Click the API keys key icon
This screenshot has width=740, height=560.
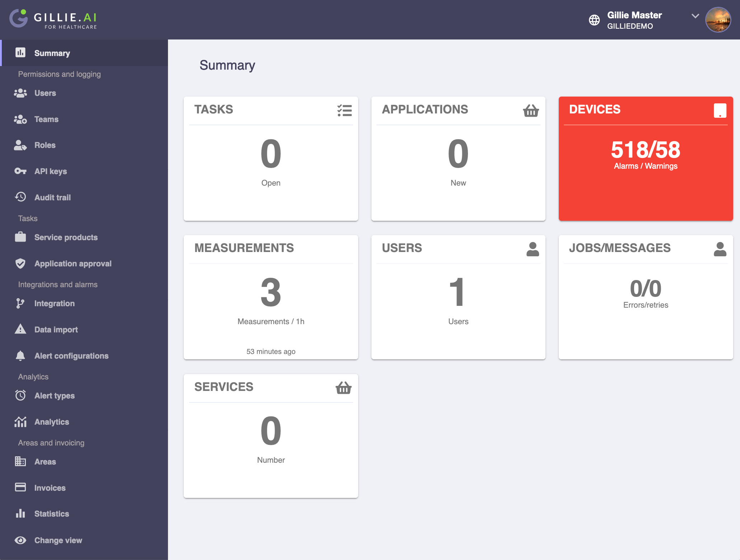(20, 171)
